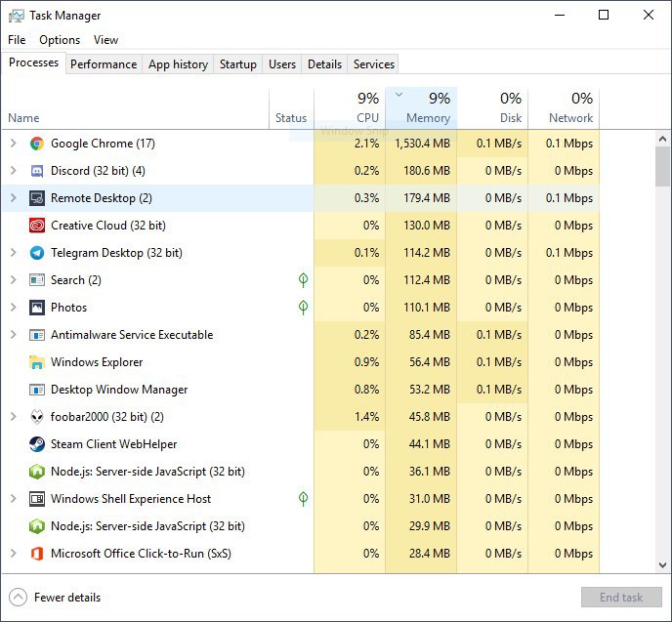Click the Discord process icon

tap(37, 171)
